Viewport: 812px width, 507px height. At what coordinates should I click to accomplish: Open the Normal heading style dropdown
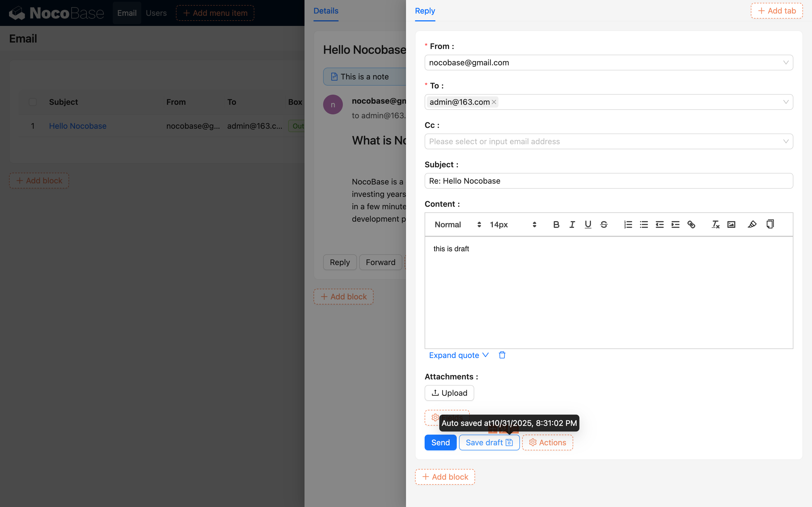coord(457,225)
